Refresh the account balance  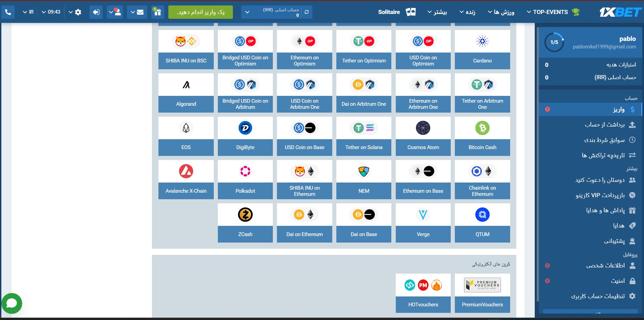(307, 12)
